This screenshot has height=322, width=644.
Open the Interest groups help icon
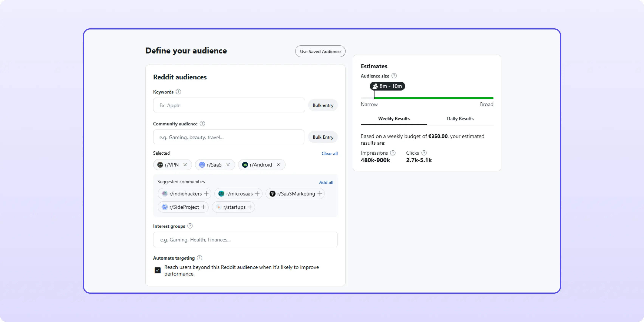point(190,226)
